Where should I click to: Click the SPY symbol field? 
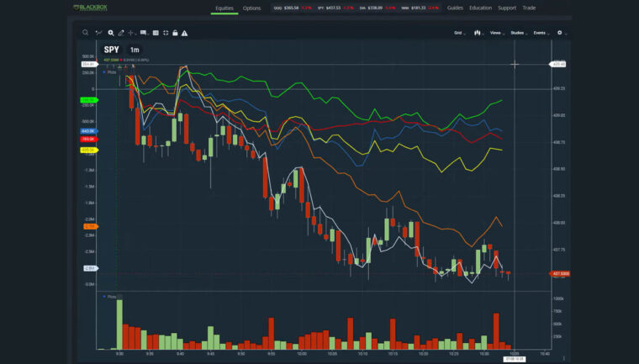click(x=112, y=50)
